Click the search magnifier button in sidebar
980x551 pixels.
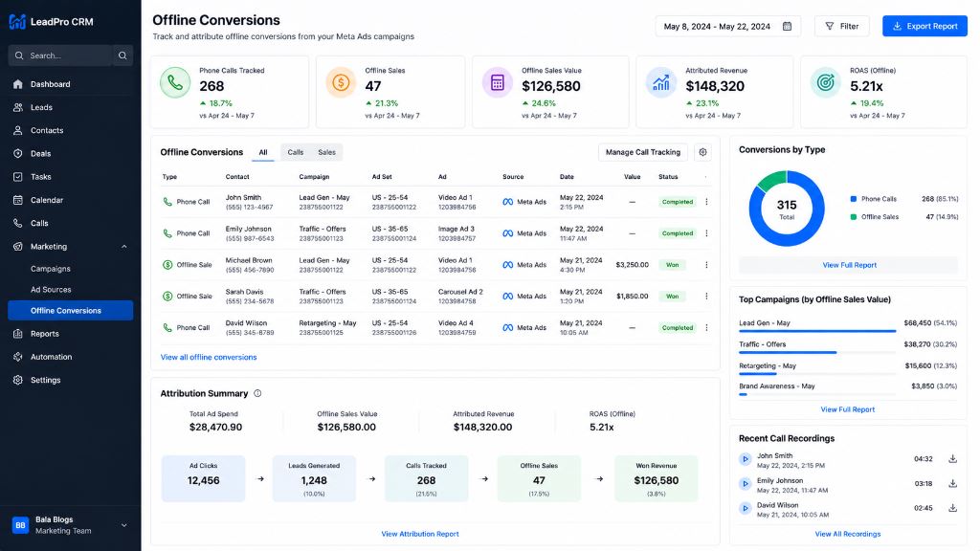pyautogui.click(x=122, y=55)
